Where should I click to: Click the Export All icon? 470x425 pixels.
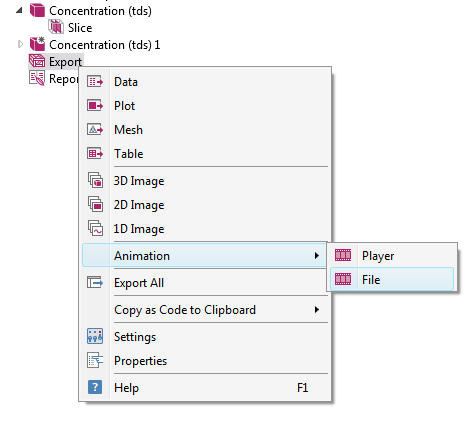pyautogui.click(x=95, y=282)
